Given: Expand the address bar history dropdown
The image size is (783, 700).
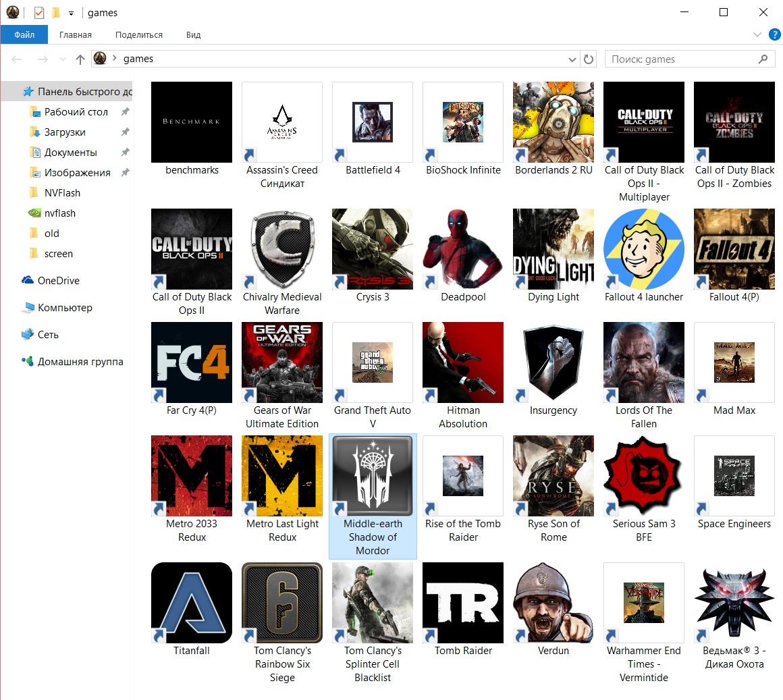Looking at the screenshot, I should pos(572,59).
